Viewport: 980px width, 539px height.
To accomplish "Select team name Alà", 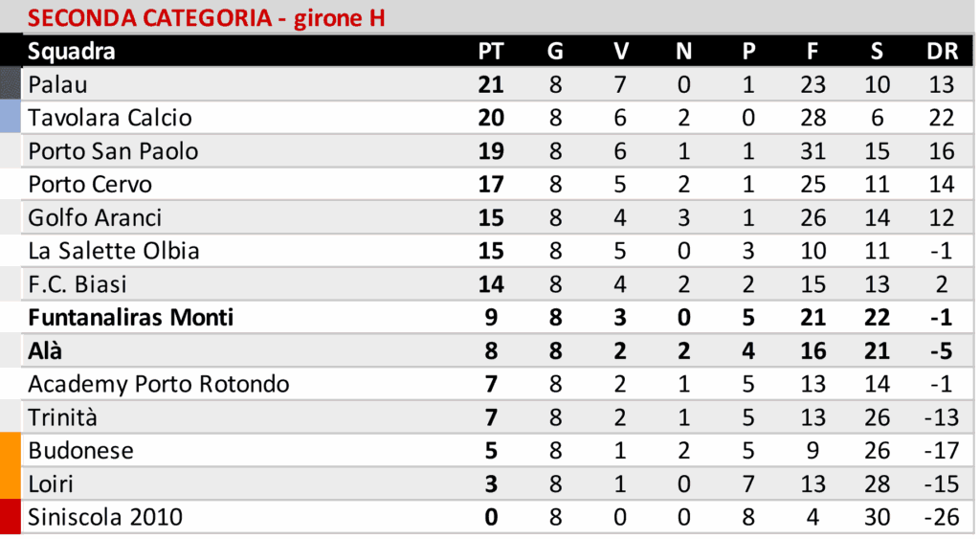I will pyautogui.click(x=45, y=350).
